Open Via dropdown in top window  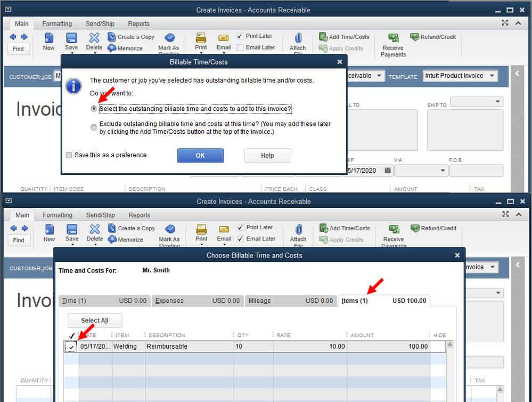(x=443, y=170)
